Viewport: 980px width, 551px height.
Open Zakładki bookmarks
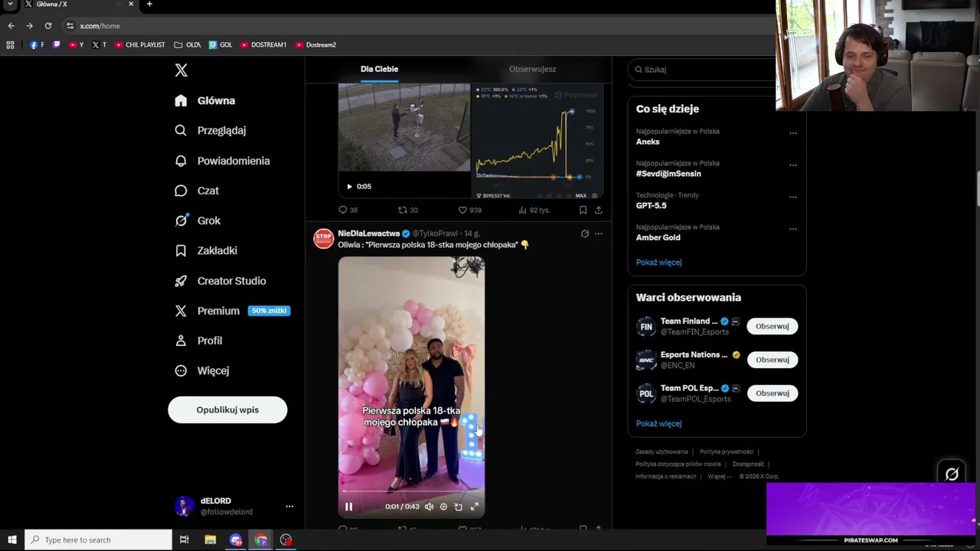coord(205,250)
